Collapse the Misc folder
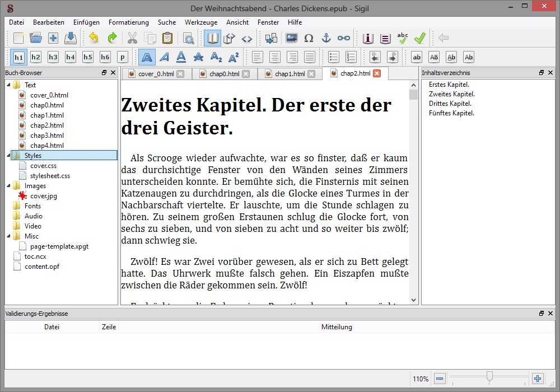The width and height of the screenshot is (560, 392). (8, 236)
